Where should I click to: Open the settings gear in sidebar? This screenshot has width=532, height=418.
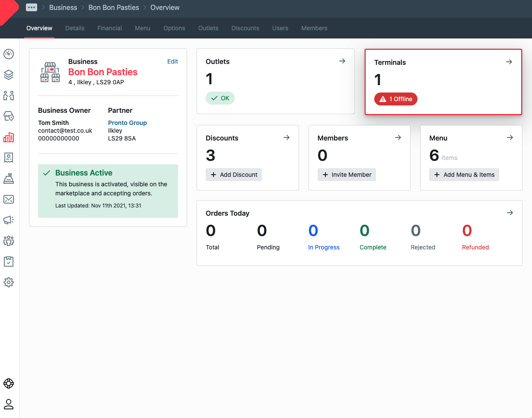tap(9, 282)
